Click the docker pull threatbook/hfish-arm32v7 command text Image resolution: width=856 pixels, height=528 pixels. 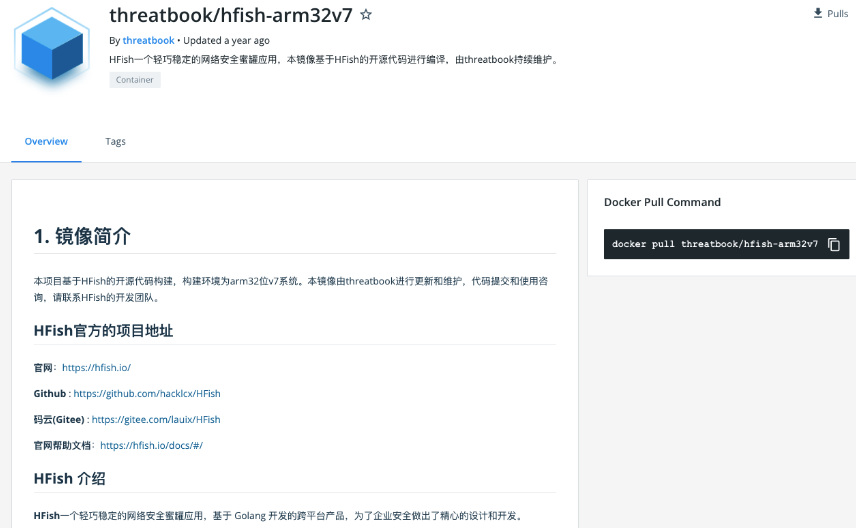[715, 244]
